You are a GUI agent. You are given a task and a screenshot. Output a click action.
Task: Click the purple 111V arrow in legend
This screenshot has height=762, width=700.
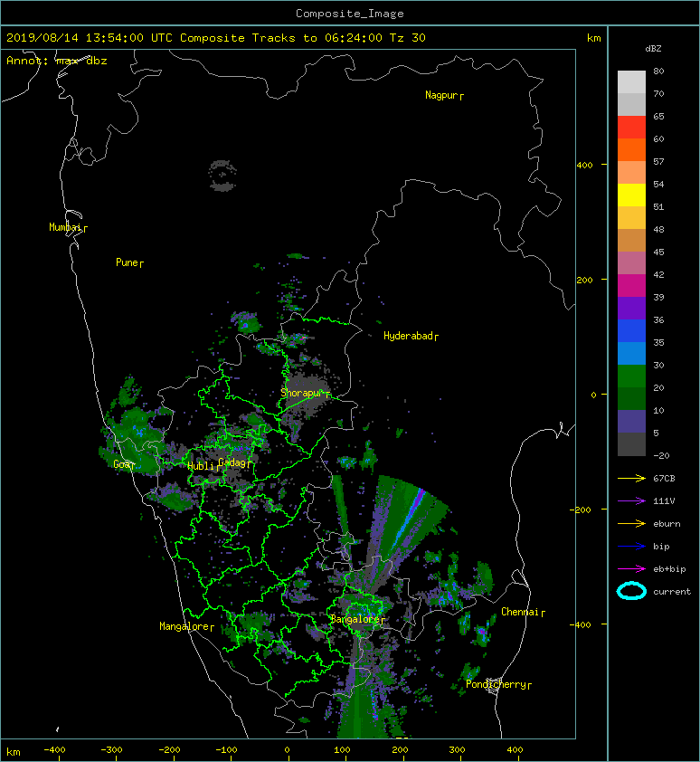tap(631, 501)
